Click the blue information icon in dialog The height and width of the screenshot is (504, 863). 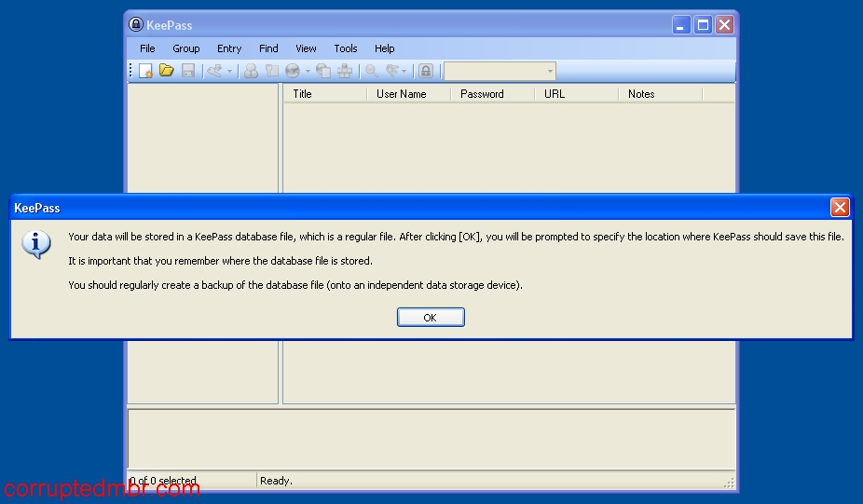36,245
